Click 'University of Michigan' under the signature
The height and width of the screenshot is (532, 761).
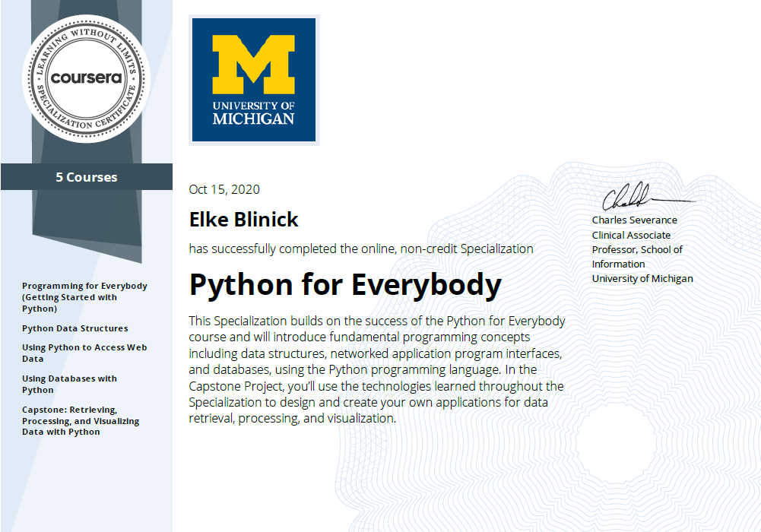tap(642, 279)
